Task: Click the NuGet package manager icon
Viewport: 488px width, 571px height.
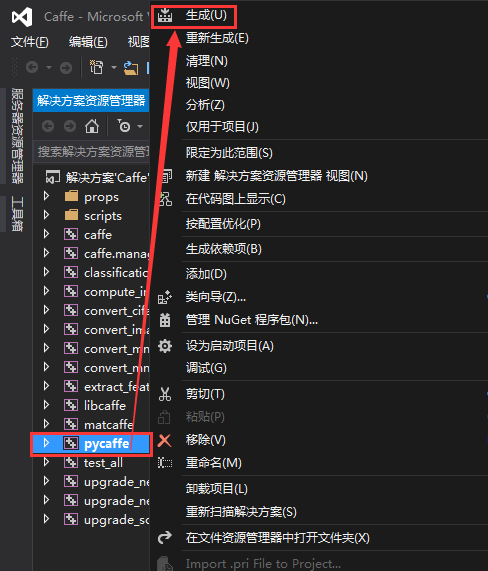Action: pos(165,320)
